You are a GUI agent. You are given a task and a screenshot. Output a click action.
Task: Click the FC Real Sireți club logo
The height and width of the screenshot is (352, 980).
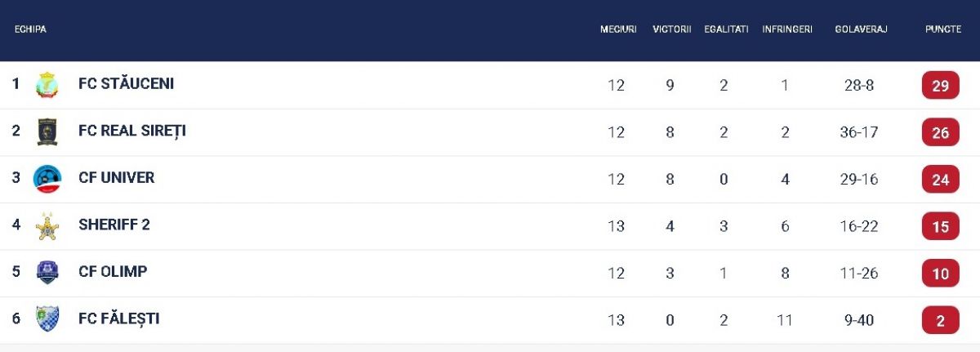47,131
